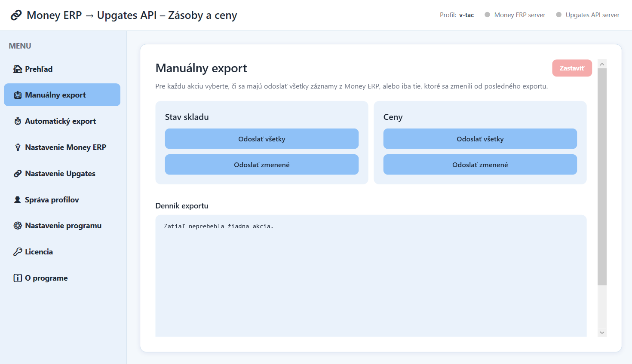Click the user icon beside Správa profilov
The height and width of the screenshot is (364, 632).
tap(18, 200)
